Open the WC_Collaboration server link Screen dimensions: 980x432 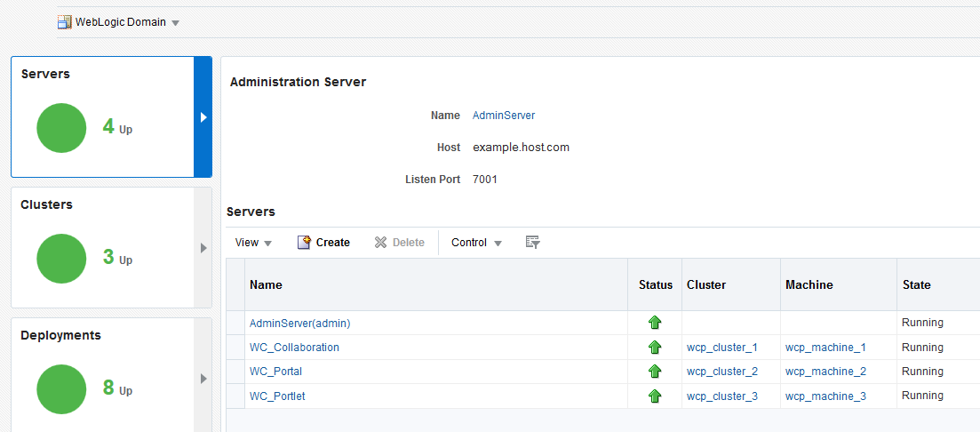pyautogui.click(x=294, y=347)
